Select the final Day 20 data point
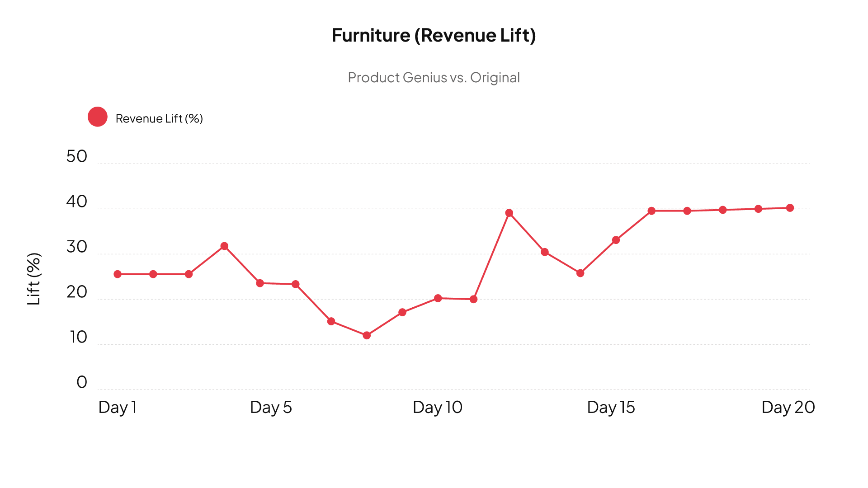 click(790, 208)
